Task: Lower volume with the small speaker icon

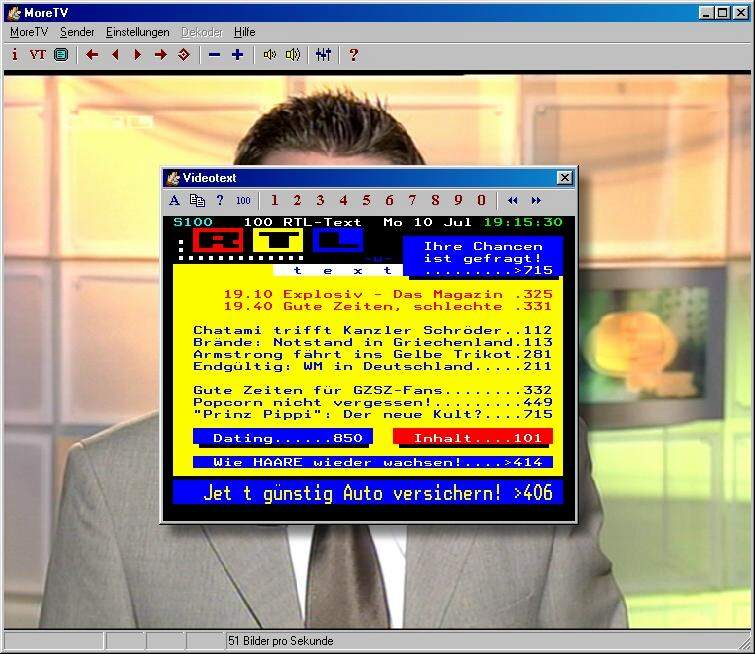Action: (x=269, y=55)
